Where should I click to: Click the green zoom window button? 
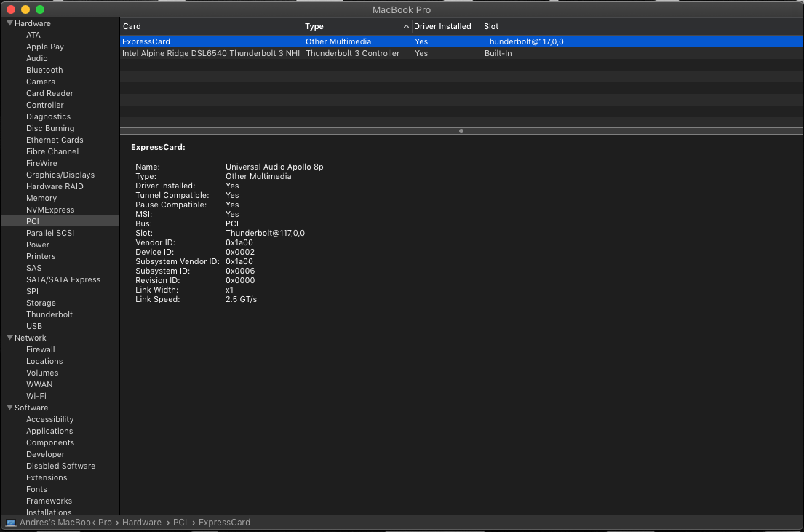(40, 9)
